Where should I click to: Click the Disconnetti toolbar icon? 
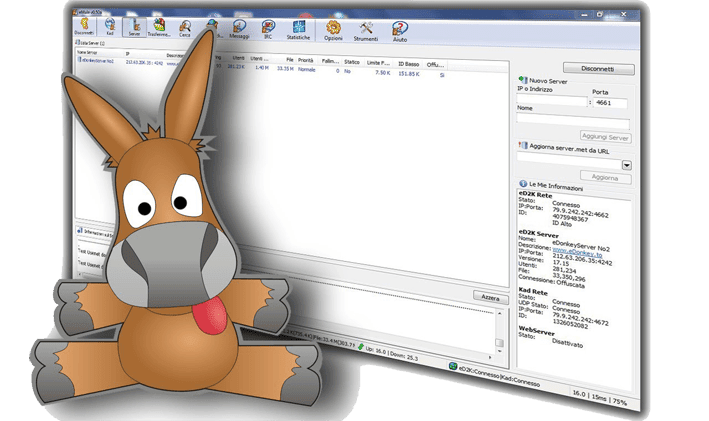pyautogui.click(x=84, y=26)
